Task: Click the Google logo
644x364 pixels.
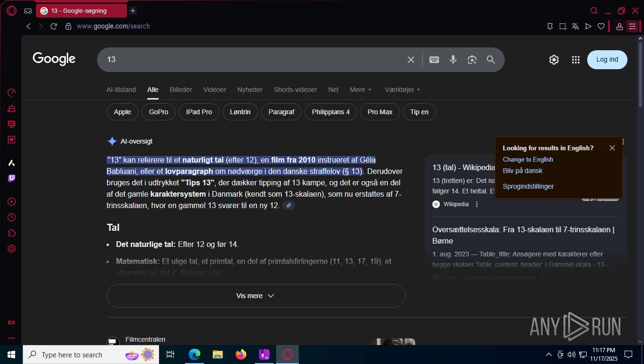Action: tap(54, 59)
